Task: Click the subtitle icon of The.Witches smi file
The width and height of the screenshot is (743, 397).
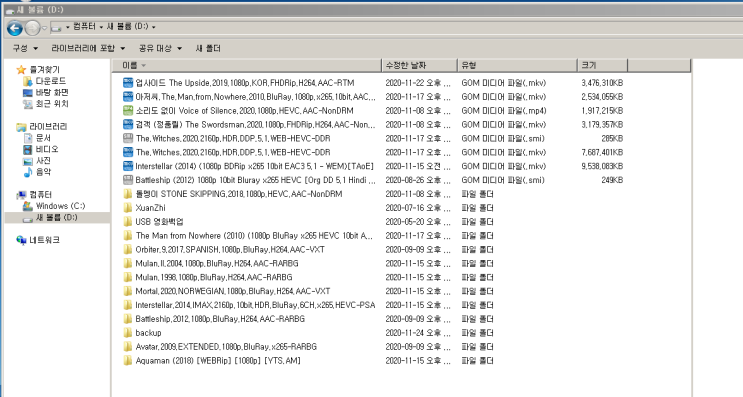Action: click(128, 138)
